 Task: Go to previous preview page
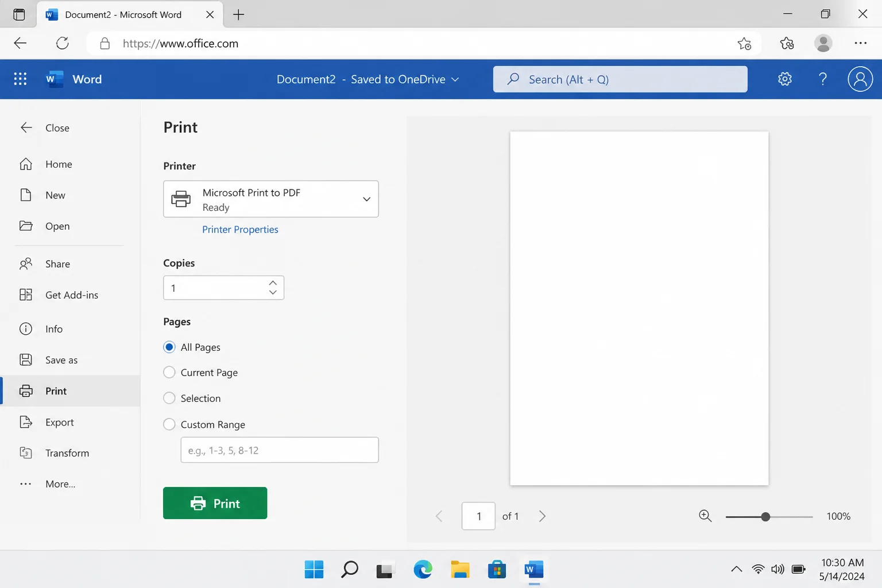(x=439, y=516)
